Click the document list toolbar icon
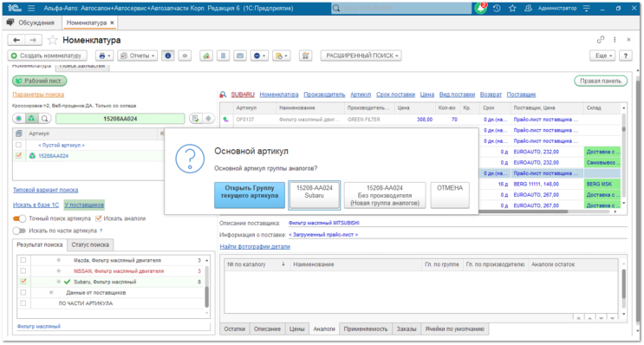 point(223,55)
